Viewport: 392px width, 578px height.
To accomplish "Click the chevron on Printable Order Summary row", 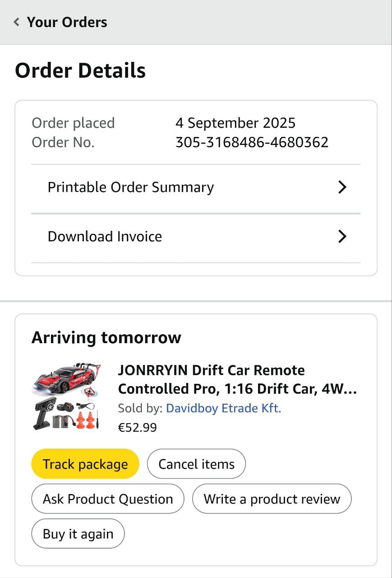I will pyautogui.click(x=342, y=187).
